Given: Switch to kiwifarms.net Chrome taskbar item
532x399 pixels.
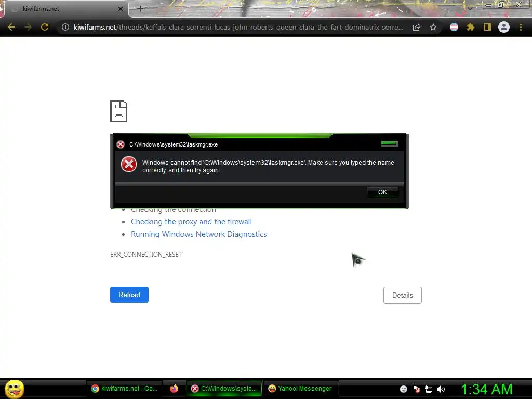Looking at the screenshot, I should pos(124,389).
